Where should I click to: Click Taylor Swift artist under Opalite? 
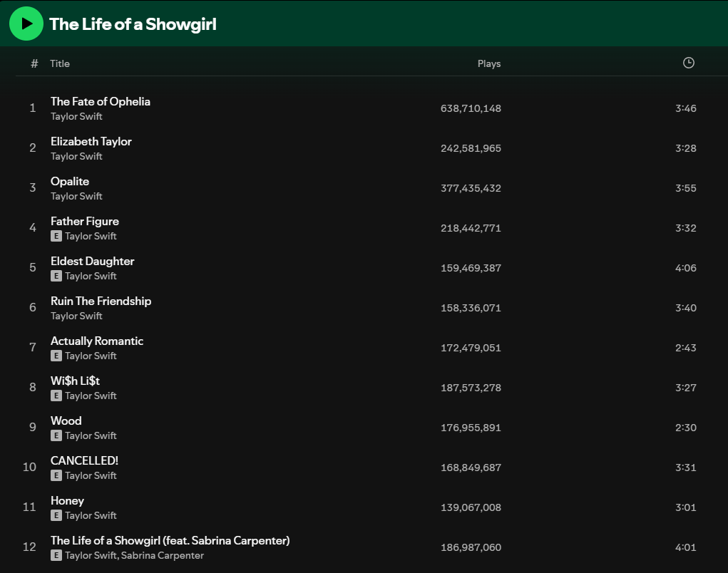(x=76, y=196)
